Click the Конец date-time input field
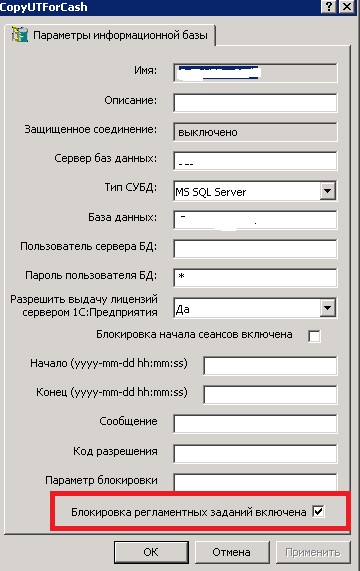 270,395
